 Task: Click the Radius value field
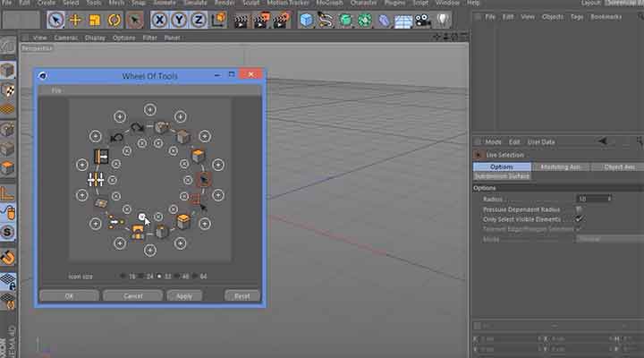click(x=591, y=199)
